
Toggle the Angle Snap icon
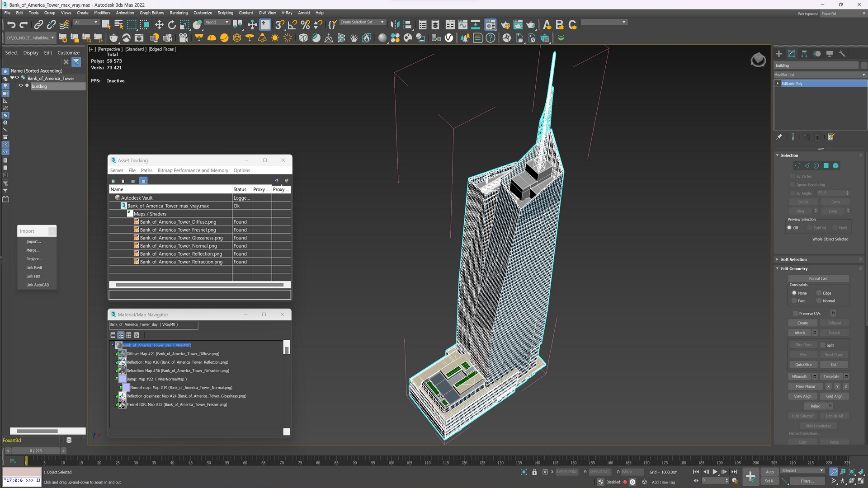pyautogui.click(x=292, y=25)
